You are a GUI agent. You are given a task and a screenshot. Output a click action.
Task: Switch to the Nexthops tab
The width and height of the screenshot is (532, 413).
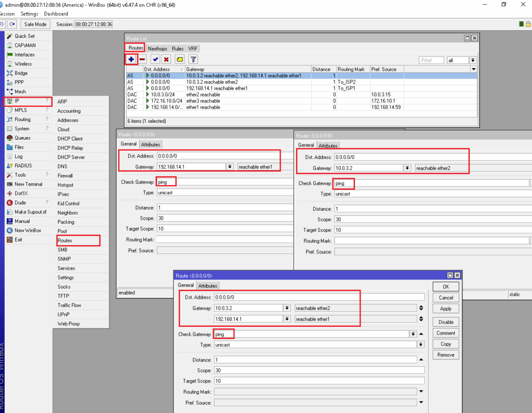[157, 48]
